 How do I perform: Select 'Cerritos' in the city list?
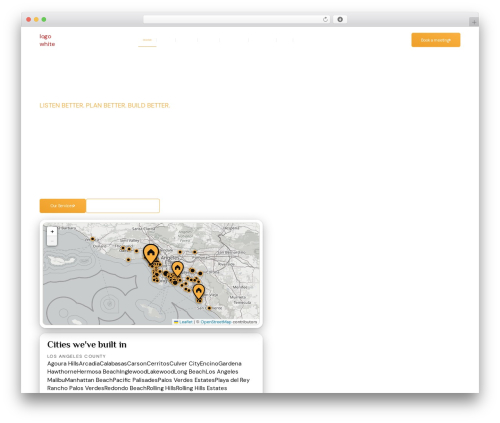(x=158, y=364)
